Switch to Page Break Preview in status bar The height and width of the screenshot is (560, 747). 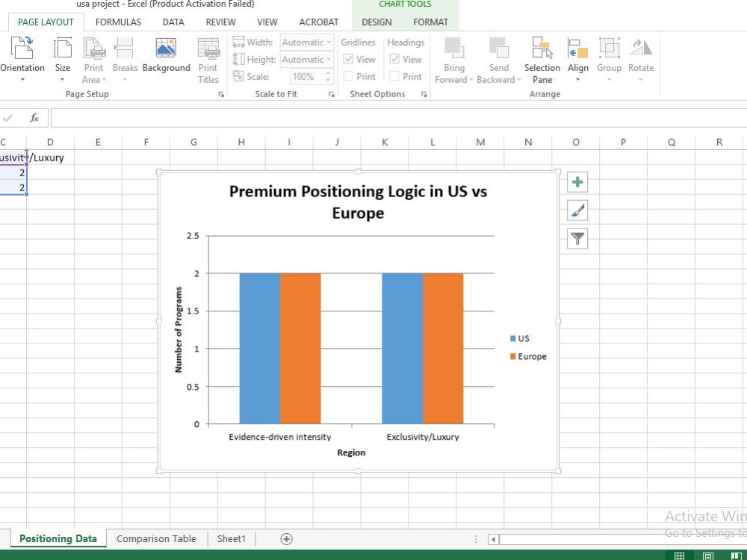pyautogui.click(x=736, y=556)
